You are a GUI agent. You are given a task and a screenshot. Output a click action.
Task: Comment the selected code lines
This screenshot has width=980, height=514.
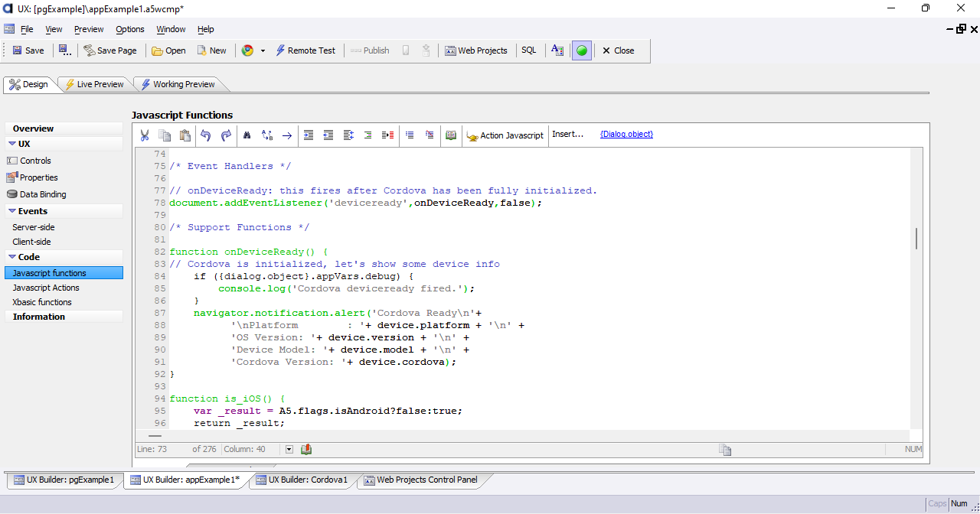click(x=410, y=135)
